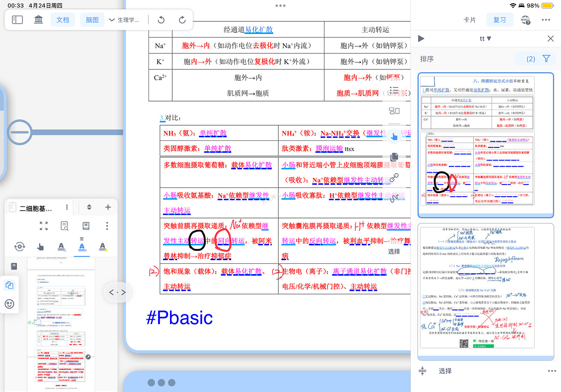
Task: Check the battery status indicator
Action: point(547,5)
